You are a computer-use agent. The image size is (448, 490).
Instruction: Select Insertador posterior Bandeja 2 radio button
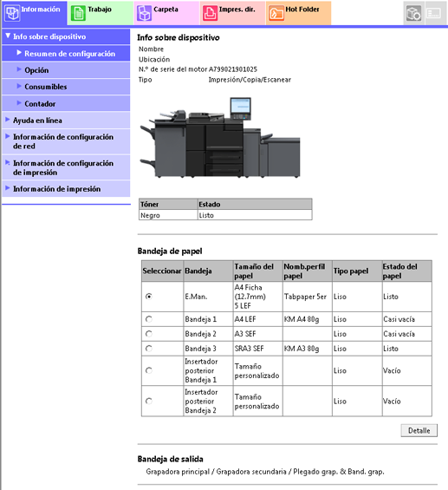(x=149, y=401)
